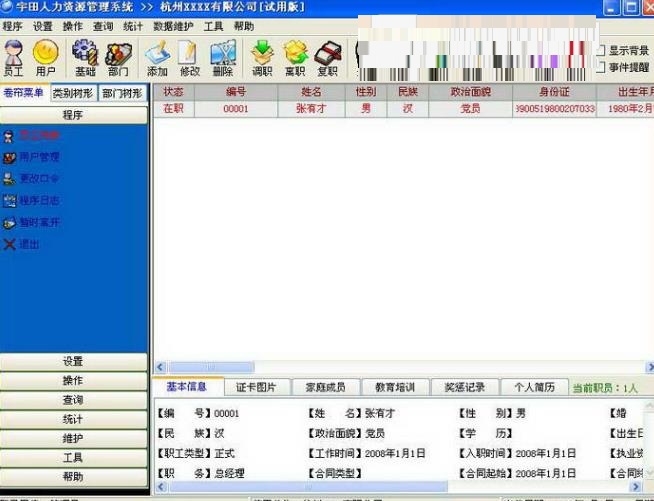Sort by the 民族 column header

[x=407, y=92]
